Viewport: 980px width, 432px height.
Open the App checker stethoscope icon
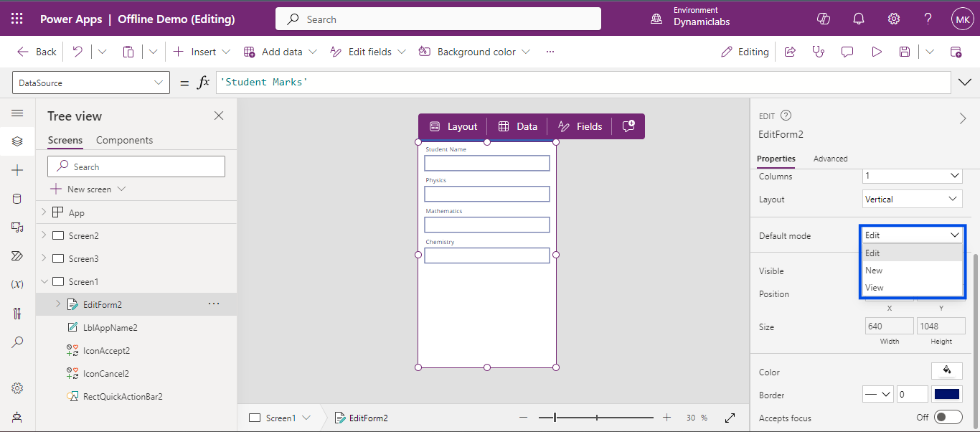pyautogui.click(x=818, y=52)
